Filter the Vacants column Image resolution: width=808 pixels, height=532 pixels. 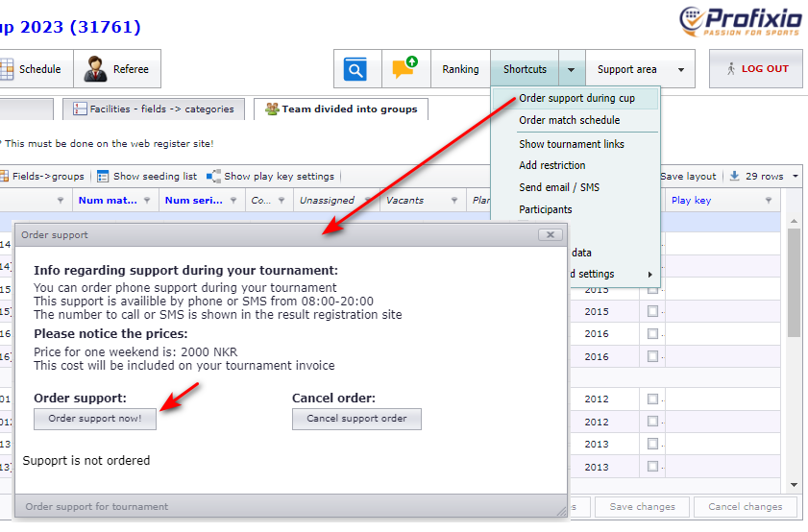pos(454,201)
